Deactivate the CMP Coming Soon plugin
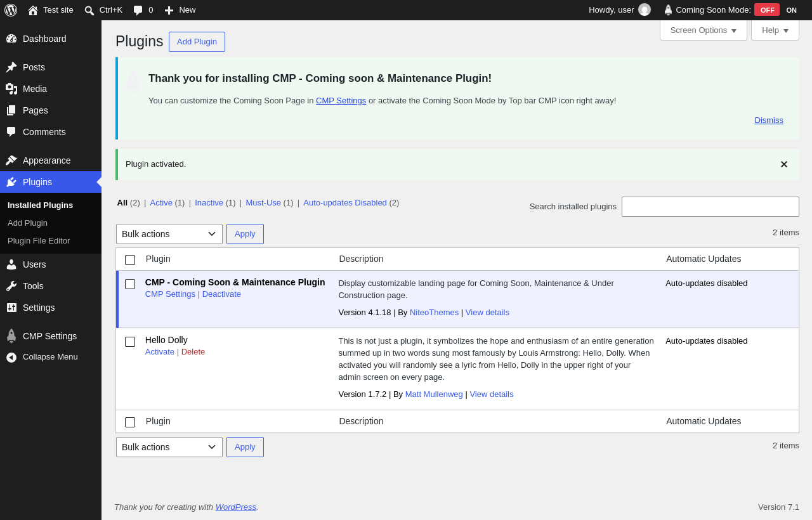This screenshot has width=812, height=520. tap(221, 294)
